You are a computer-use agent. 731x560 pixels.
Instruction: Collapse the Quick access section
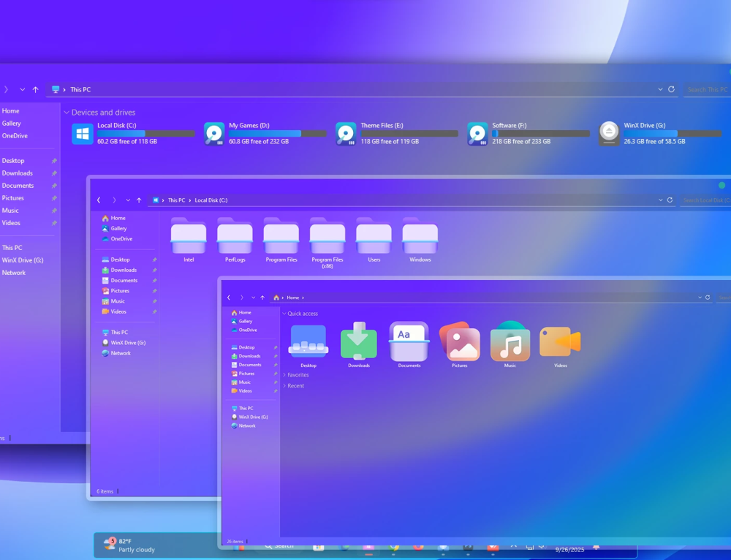pos(284,313)
